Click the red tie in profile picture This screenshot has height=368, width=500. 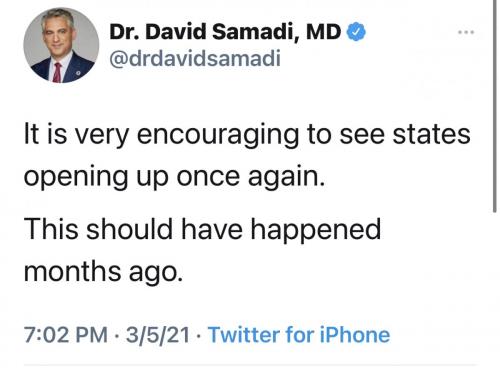tap(57, 72)
